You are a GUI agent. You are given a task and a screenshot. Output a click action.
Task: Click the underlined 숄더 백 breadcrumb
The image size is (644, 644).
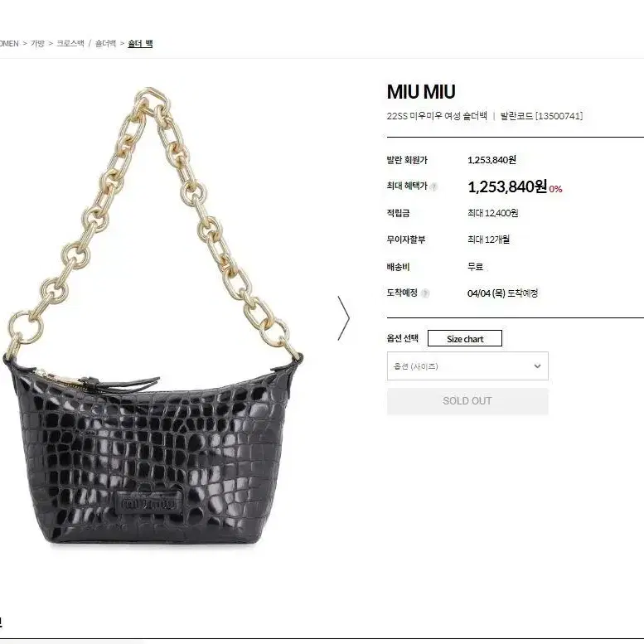pyautogui.click(x=140, y=44)
